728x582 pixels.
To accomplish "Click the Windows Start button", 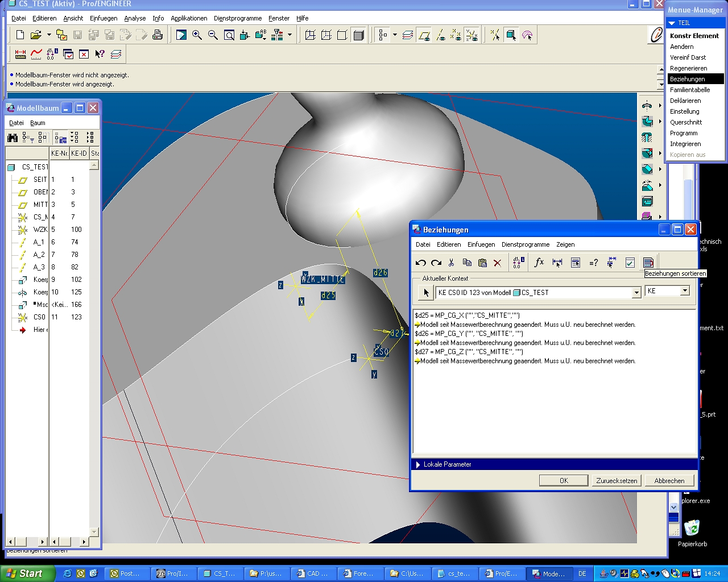I will (27, 573).
